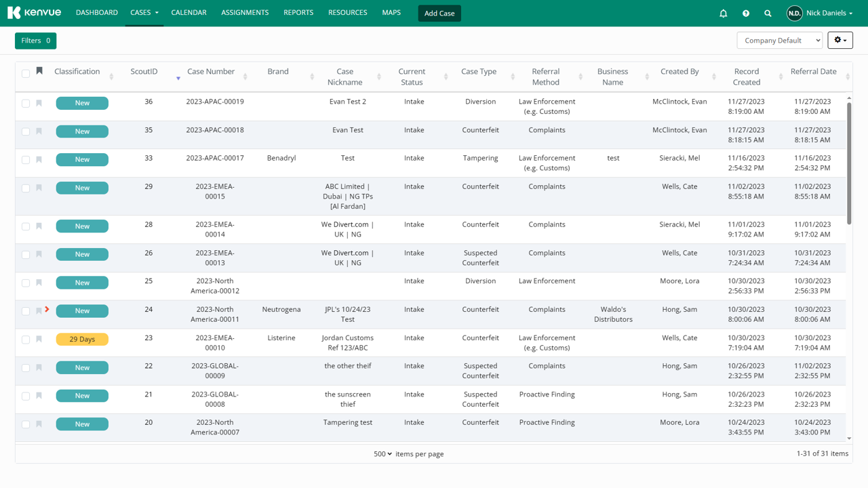Click the bookmark icon in the column header
Image resolution: width=868 pixels, height=488 pixels.
tap(39, 70)
